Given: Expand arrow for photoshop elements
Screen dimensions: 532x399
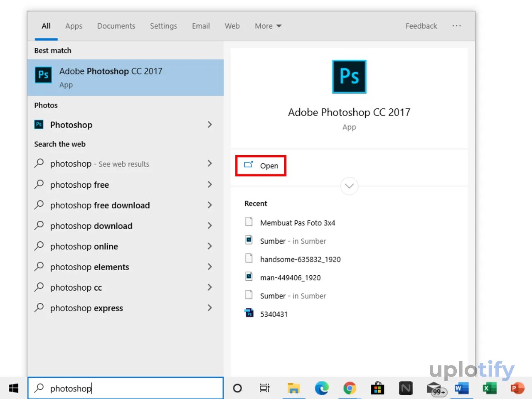Looking at the screenshot, I should (x=209, y=267).
